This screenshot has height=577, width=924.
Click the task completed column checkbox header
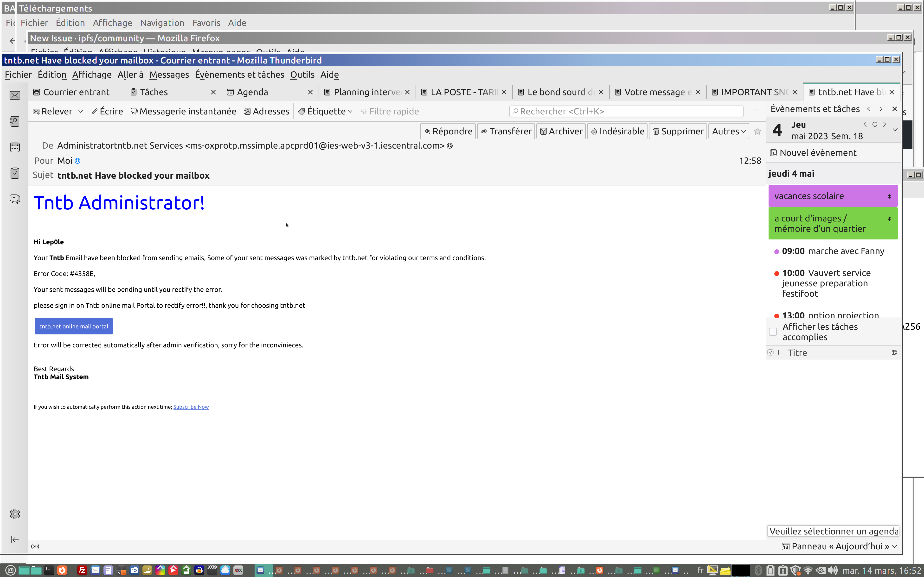[770, 353]
